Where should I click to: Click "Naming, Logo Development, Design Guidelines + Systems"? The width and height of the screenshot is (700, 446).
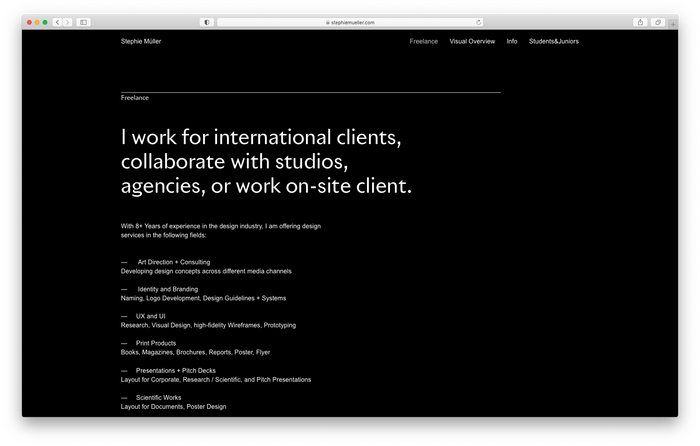click(203, 298)
